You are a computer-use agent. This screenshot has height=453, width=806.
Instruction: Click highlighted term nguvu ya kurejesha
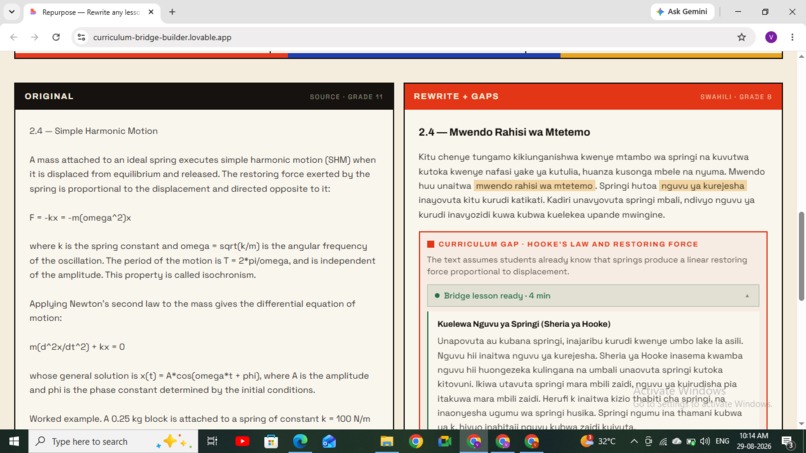tap(702, 186)
